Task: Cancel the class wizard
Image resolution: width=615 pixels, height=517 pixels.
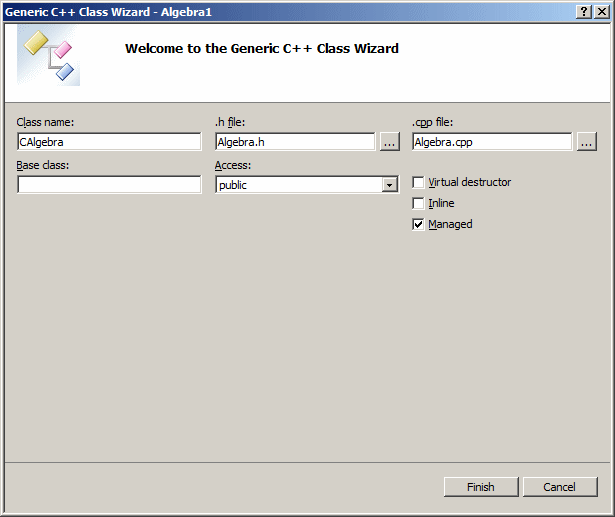Action: 560,487
